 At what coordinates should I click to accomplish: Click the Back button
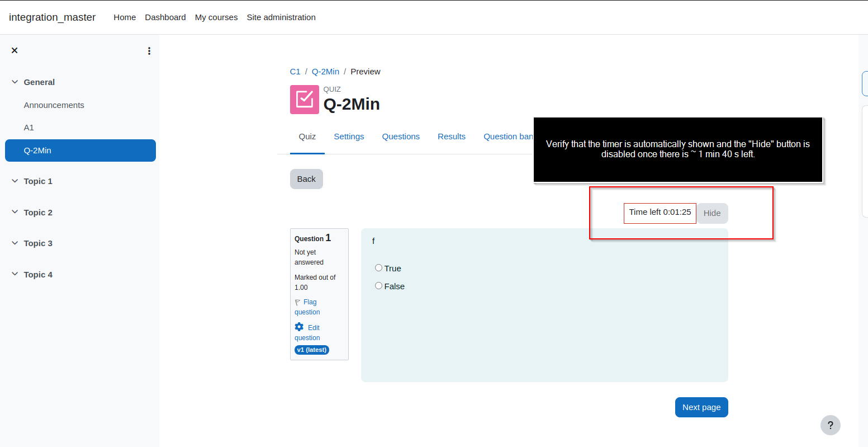[306, 179]
